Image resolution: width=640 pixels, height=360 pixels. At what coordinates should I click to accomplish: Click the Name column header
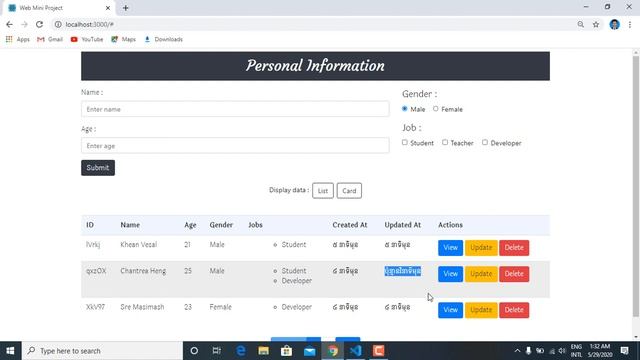[x=130, y=225]
